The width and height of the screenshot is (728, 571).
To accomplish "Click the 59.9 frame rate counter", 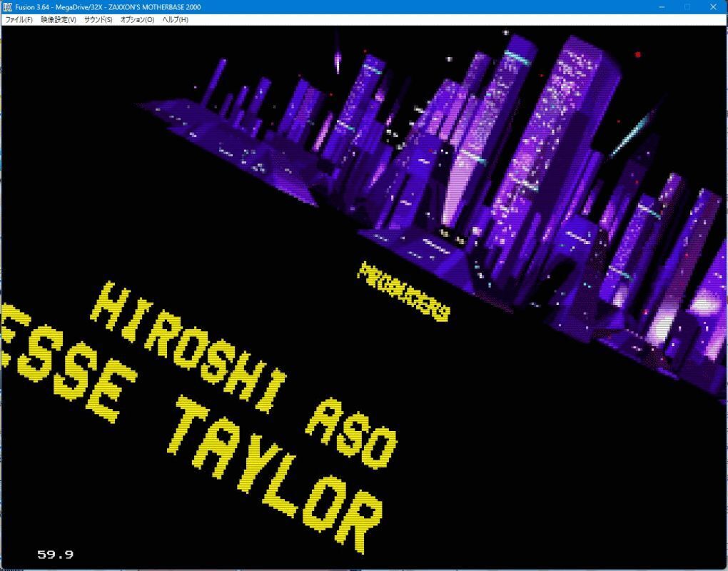I will [x=55, y=555].
